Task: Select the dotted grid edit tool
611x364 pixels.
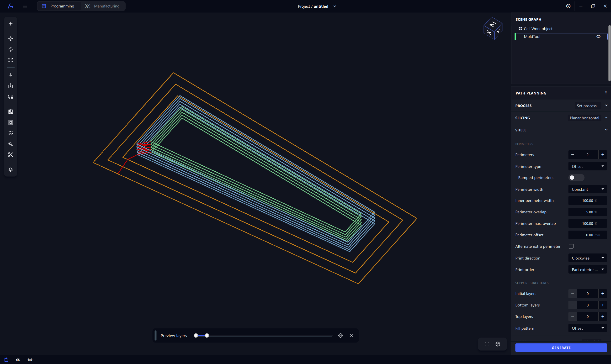Action: [x=11, y=133]
